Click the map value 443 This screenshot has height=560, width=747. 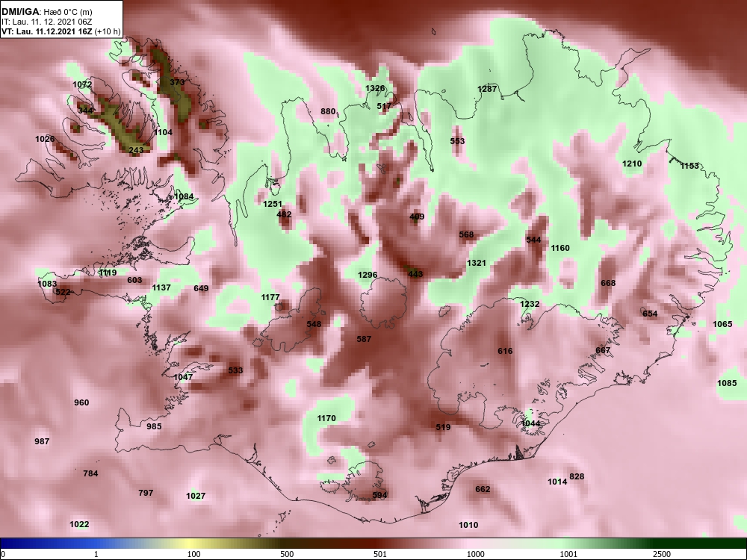click(415, 274)
